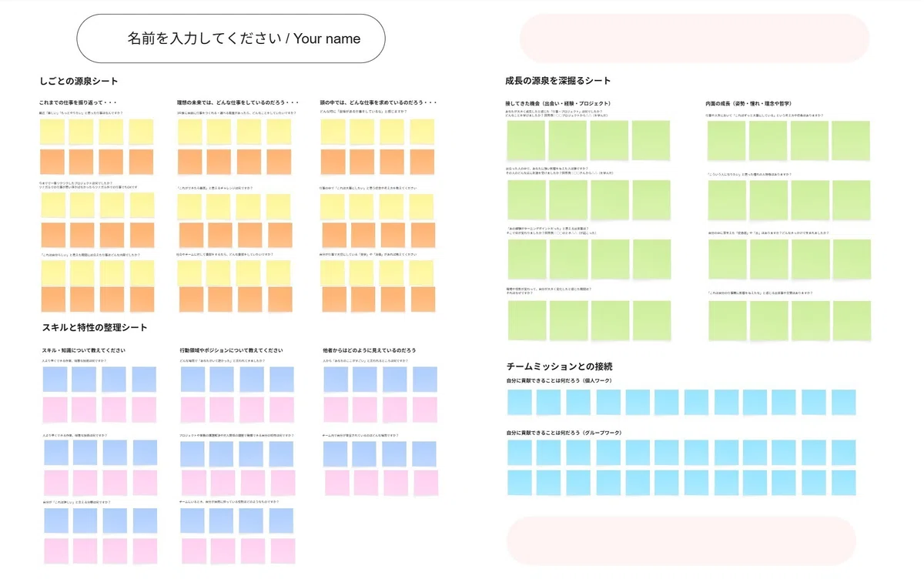Click the 自分に貢献できることは何だろう(グループワーク) label
This screenshot has width=924, height=579.
[564, 433]
